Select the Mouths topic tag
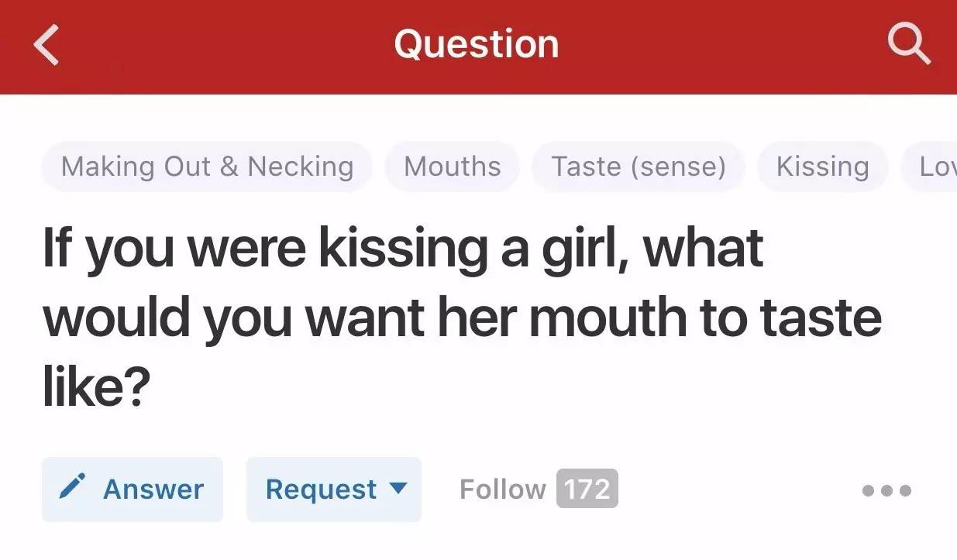The image size is (957, 560). (x=453, y=167)
